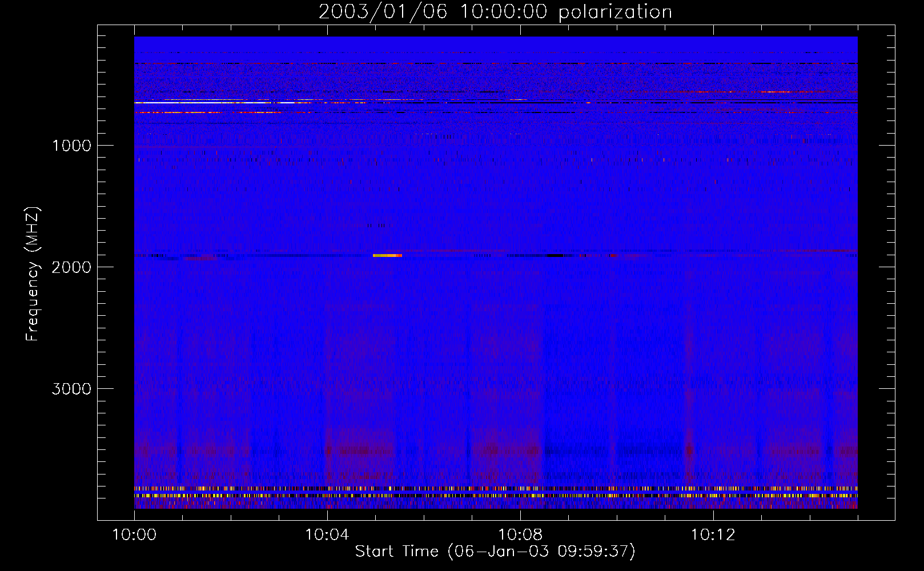Click the 10:00 time tick label
The image size is (924, 571).
tap(134, 535)
